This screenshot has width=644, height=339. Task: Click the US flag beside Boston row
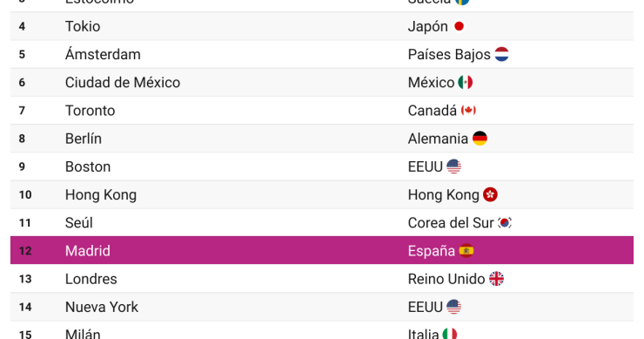pyautogui.click(x=453, y=166)
